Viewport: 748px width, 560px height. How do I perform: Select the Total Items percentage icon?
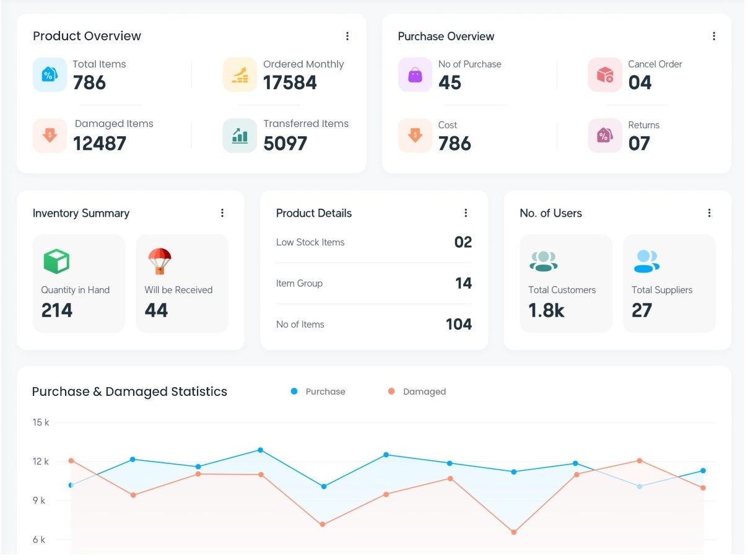50,75
